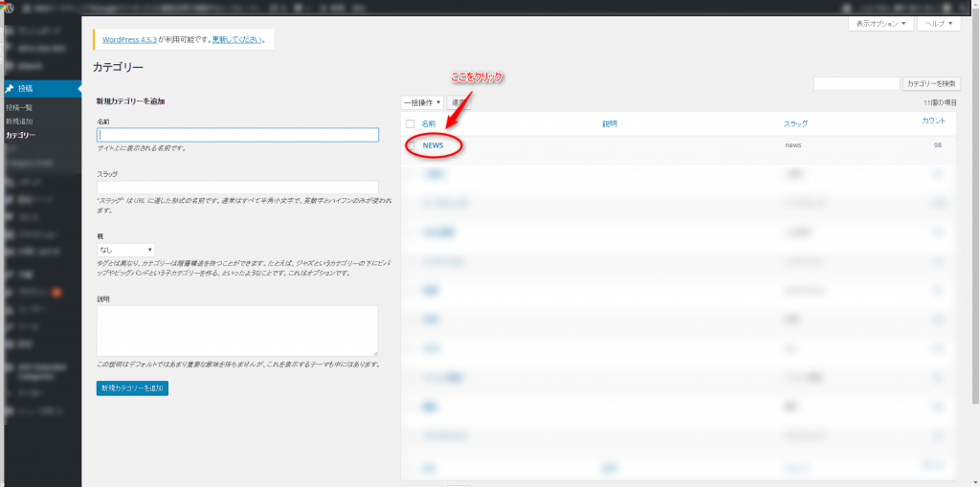Select 新規追加 under the 投稿 menu

click(19, 122)
